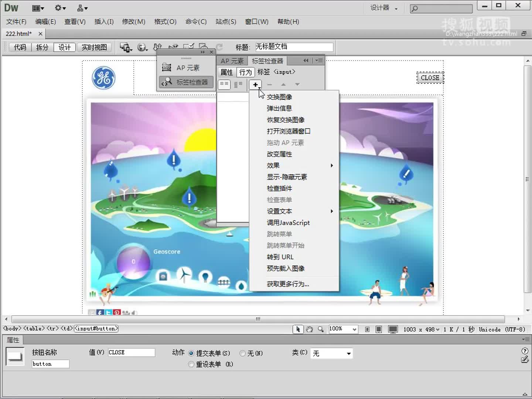This screenshot has width=532, height=399.
Task: Show 行为 in tag inspector
Action: tap(245, 72)
